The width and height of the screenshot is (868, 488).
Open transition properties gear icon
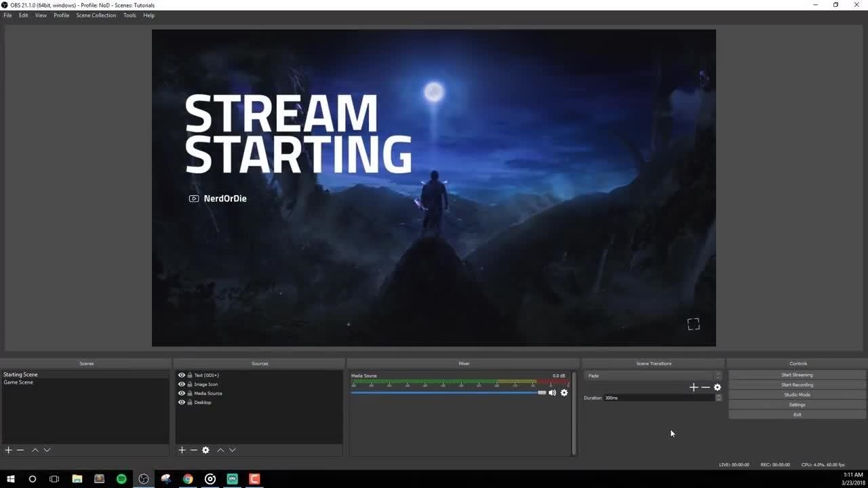click(x=717, y=388)
